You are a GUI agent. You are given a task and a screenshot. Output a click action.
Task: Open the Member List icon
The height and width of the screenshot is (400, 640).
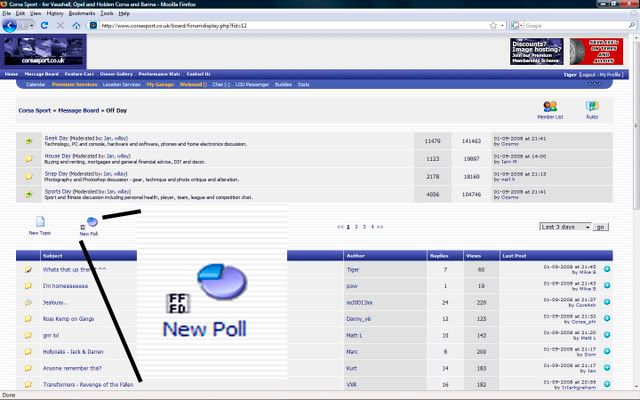click(550, 106)
